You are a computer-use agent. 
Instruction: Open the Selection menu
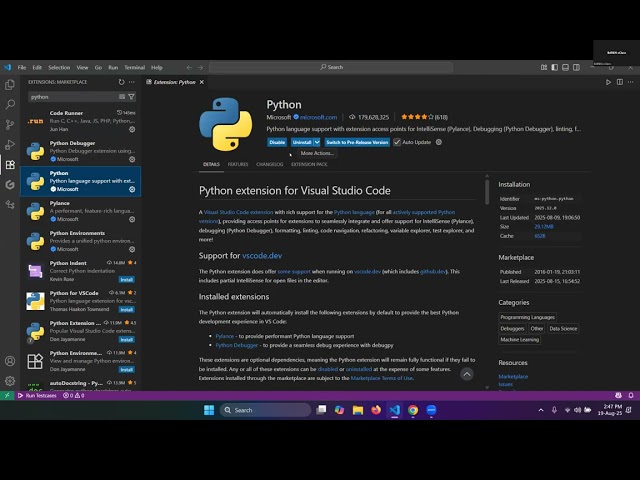click(59, 67)
